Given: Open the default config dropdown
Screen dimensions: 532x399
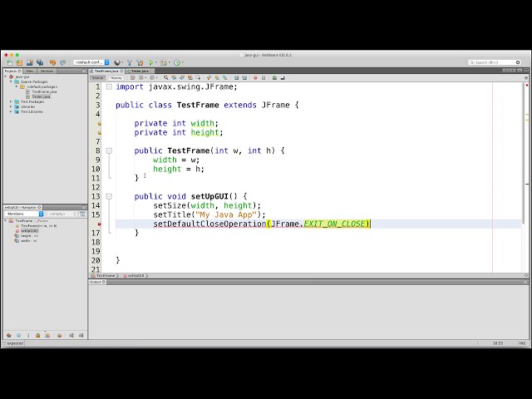Looking at the screenshot, I should click(x=91, y=62).
